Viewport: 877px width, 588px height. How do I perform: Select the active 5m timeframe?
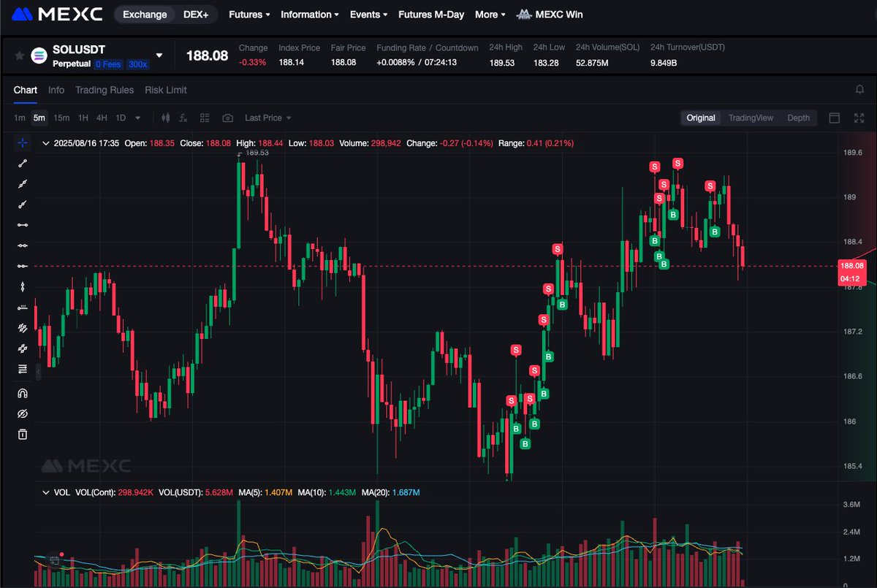[39, 118]
